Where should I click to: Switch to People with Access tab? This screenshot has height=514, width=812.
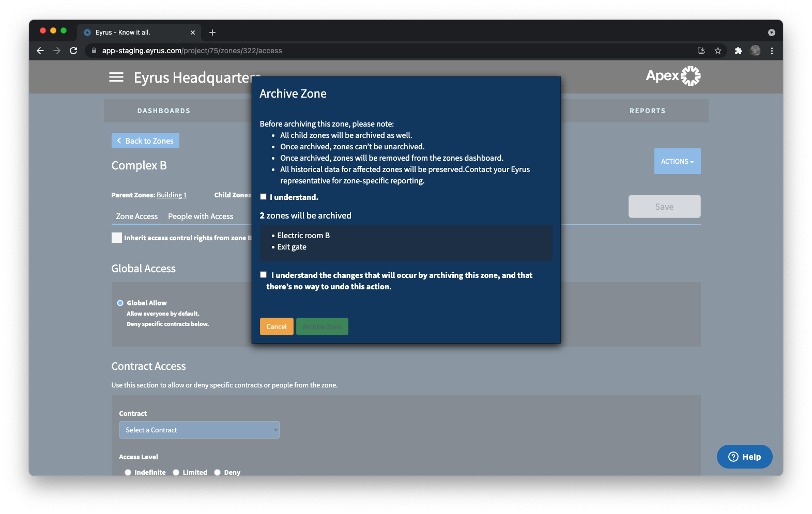tap(201, 216)
